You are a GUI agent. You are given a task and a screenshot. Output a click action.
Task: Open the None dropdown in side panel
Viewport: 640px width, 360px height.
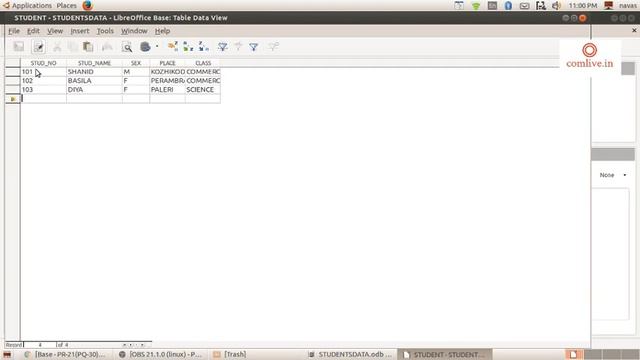tap(613, 175)
